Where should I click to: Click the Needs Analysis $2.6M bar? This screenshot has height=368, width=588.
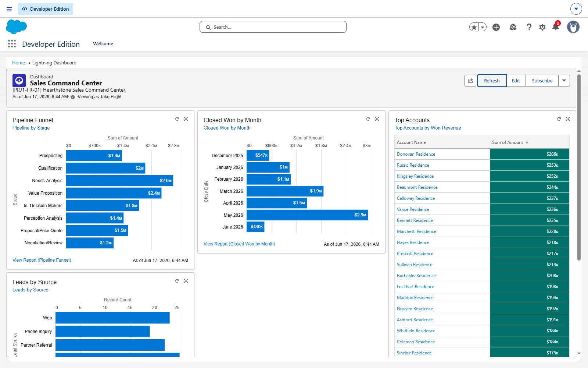click(119, 181)
